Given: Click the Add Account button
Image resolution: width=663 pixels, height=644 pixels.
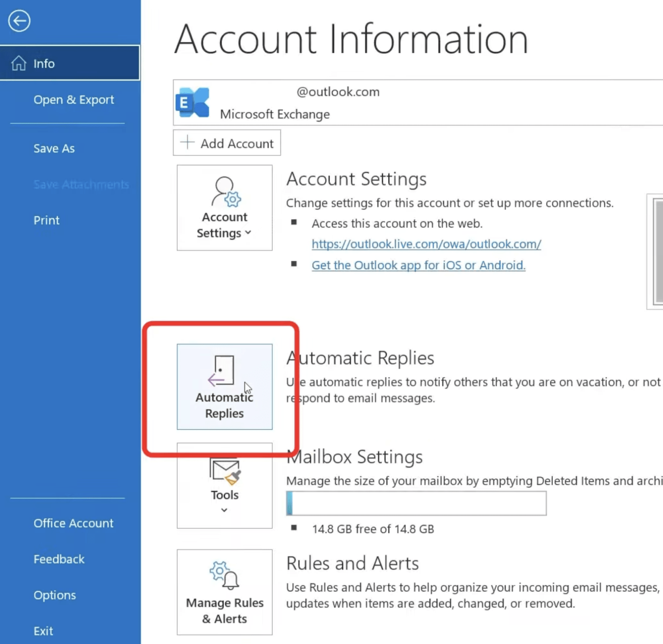Looking at the screenshot, I should click(227, 143).
